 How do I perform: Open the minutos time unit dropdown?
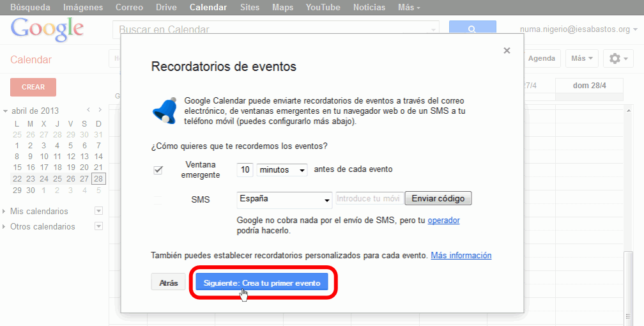[x=282, y=170]
